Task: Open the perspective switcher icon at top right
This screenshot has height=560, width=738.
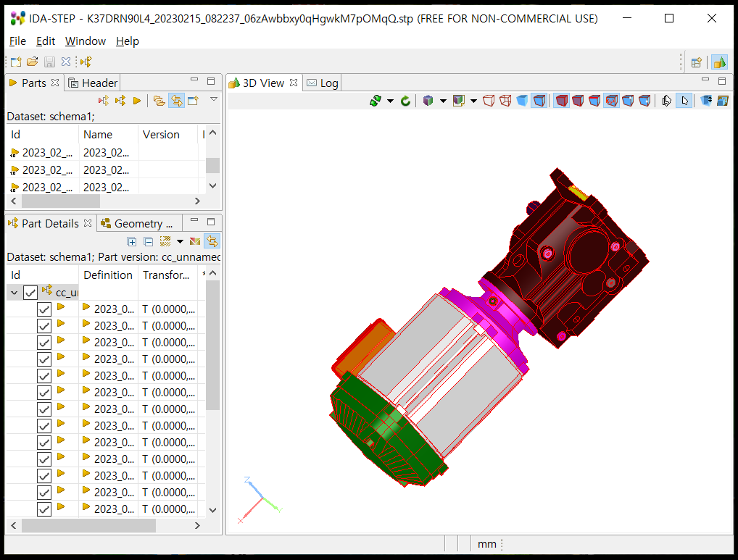Action: coord(697,62)
